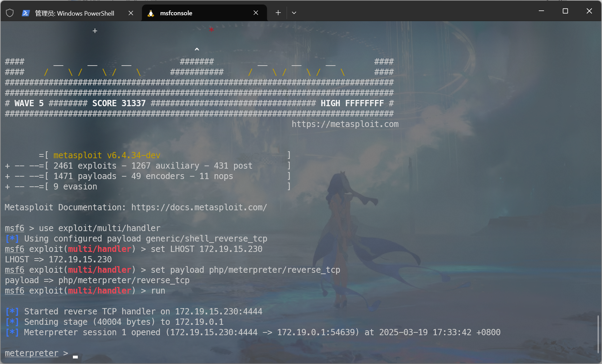This screenshot has height=364, width=602.
Task: Click the 'set LHOST 172.19.15.230' command
Action: [x=207, y=249]
